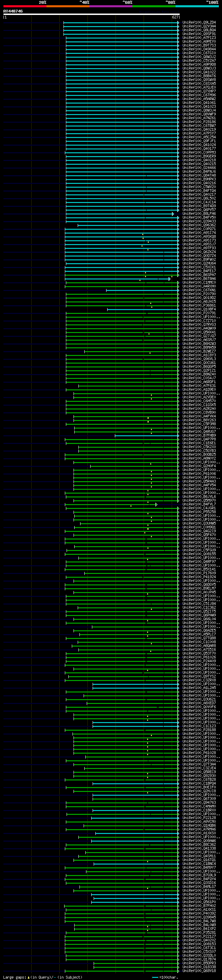Open hit UniRef100_Q8LBQ4
222x980 pixels.
click(199, 30)
